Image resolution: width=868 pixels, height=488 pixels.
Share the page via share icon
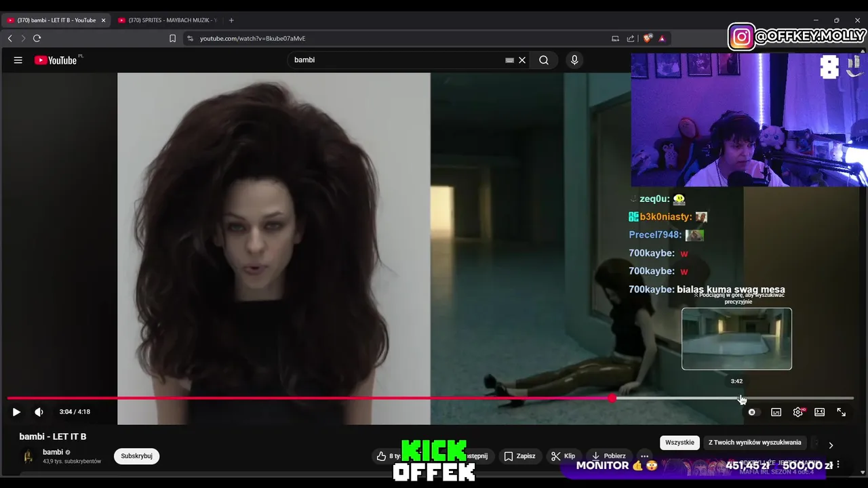(631, 39)
